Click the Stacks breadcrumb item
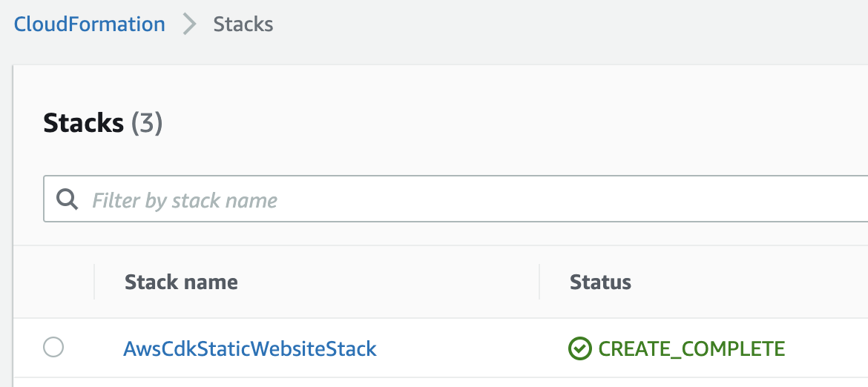The height and width of the screenshot is (387, 868). [x=243, y=24]
